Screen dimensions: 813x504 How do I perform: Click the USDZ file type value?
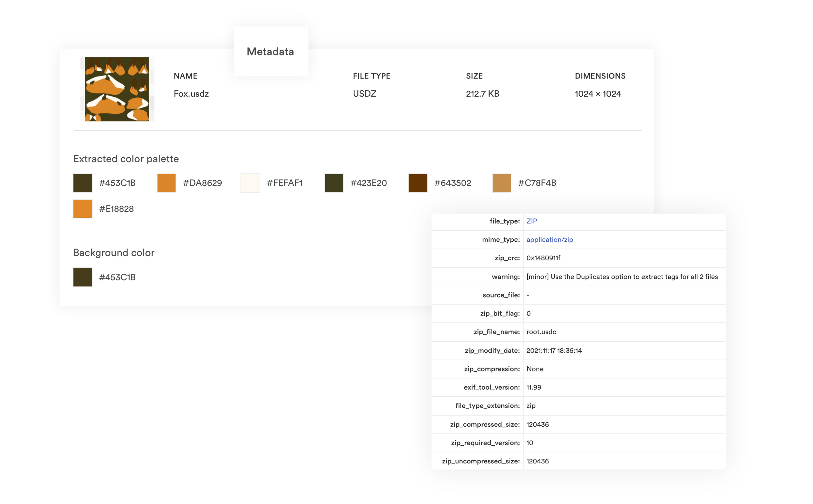[x=364, y=94]
